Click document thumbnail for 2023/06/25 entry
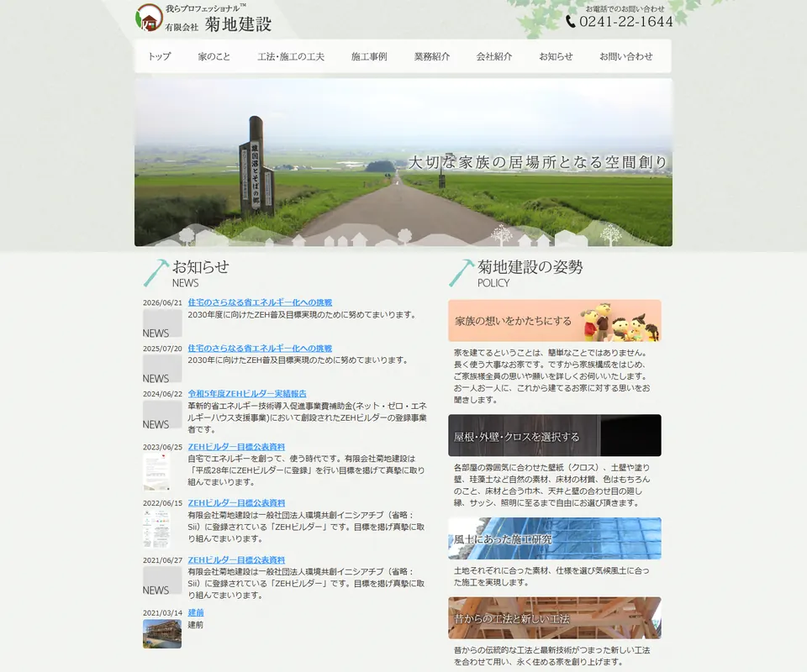Screen dimensions: 807x672 pyautogui.click(x=156, y=471)
